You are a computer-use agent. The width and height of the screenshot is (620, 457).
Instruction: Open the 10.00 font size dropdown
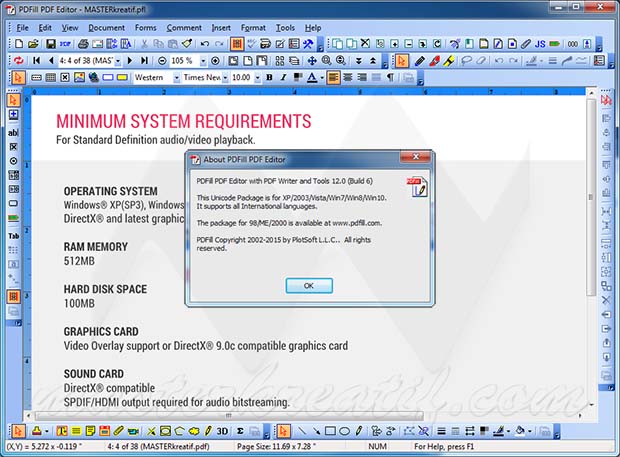(x=257, y=78)
